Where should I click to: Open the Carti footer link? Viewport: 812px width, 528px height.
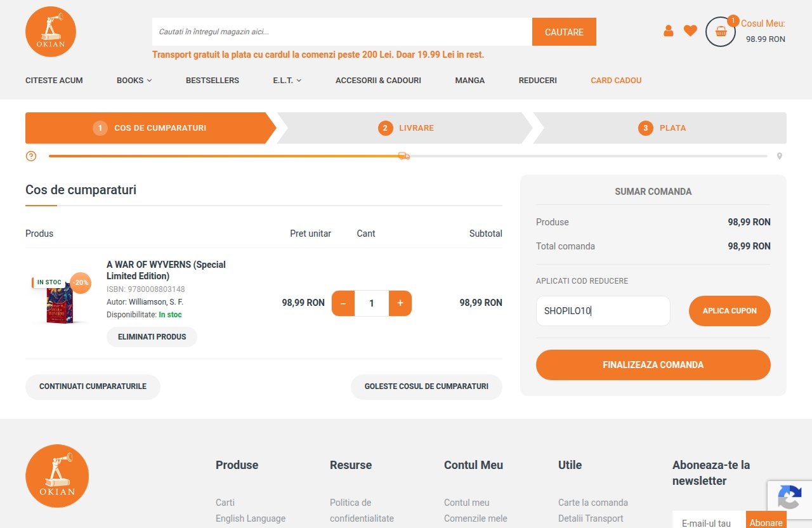point(225,503)
